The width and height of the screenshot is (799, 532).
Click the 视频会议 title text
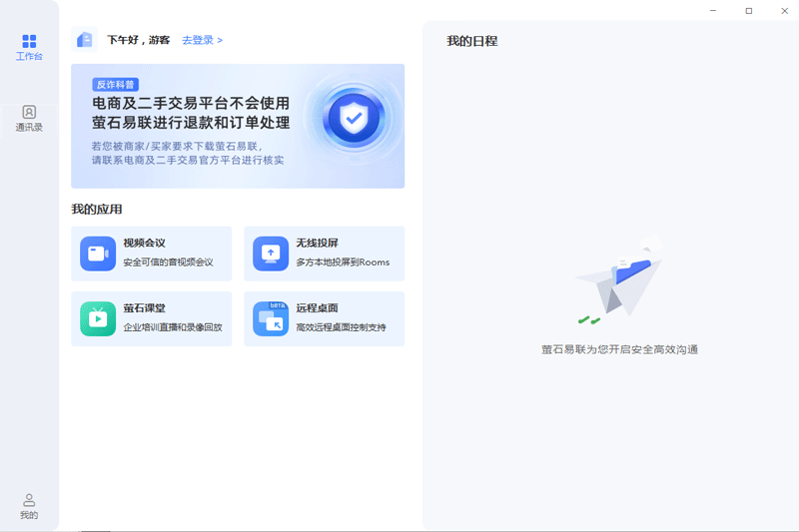144,243
